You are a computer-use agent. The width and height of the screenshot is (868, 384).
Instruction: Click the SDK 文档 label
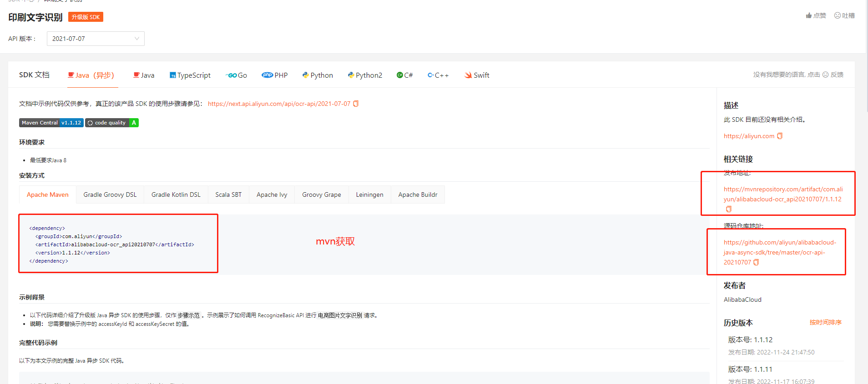coord(34,75)
